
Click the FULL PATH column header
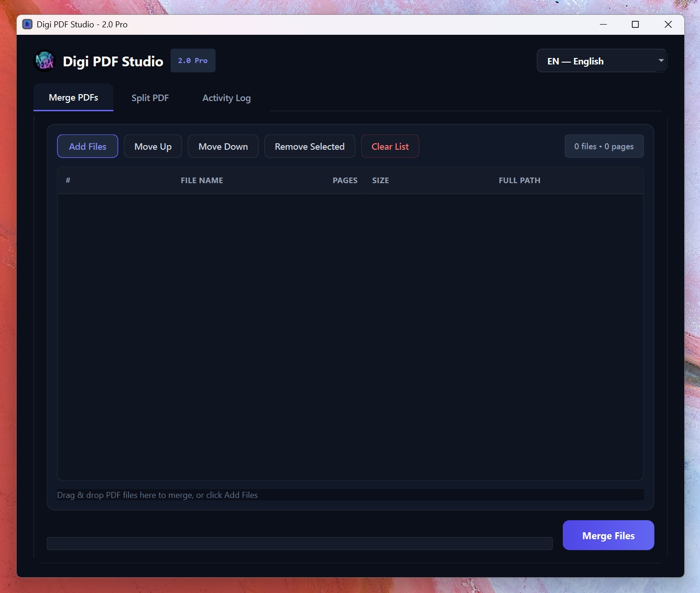point(520,180)
